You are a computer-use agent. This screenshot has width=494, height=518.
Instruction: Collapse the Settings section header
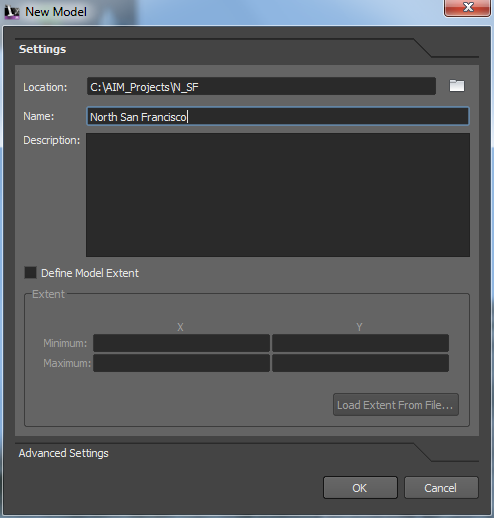pyautogui.click(x=42, y=49)
